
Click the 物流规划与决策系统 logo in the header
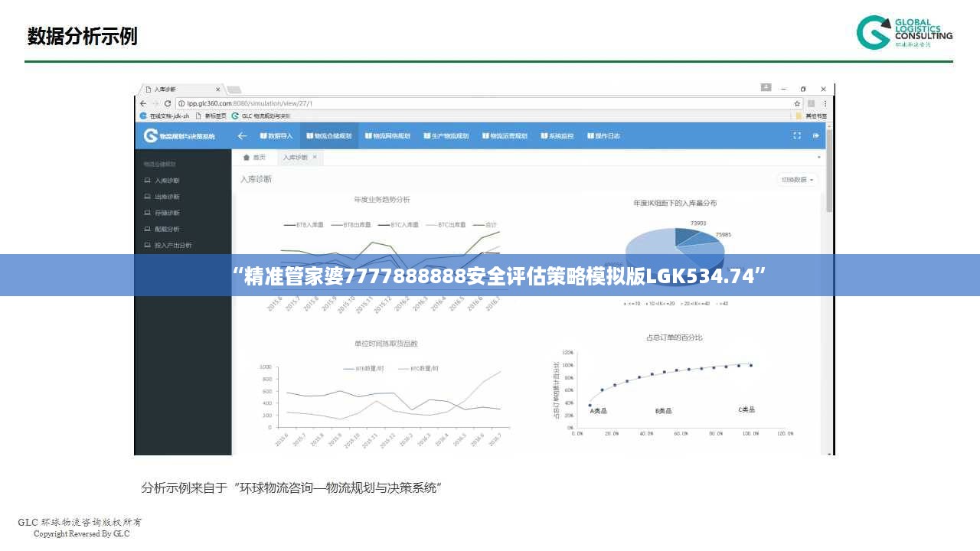[179, 135]
